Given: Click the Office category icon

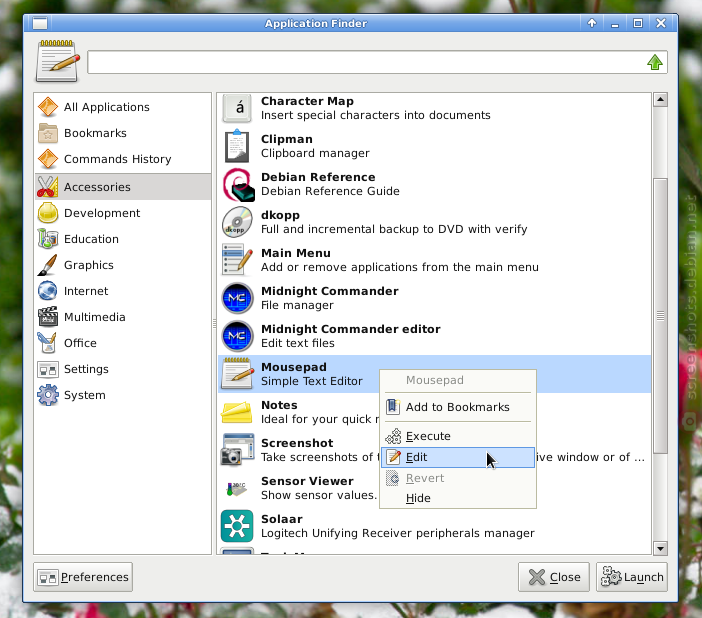Looking at the screenshot, I should (48, 343).
